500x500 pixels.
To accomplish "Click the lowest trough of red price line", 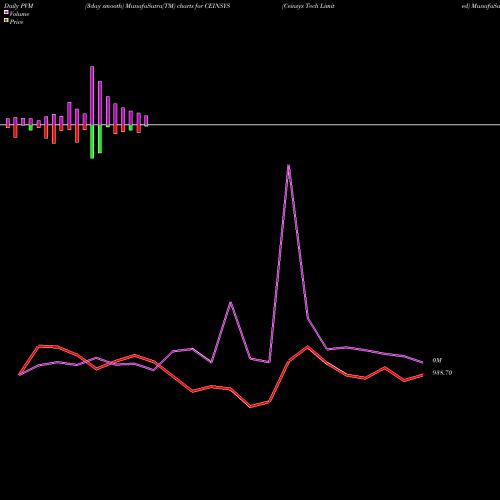I will 251,407.
